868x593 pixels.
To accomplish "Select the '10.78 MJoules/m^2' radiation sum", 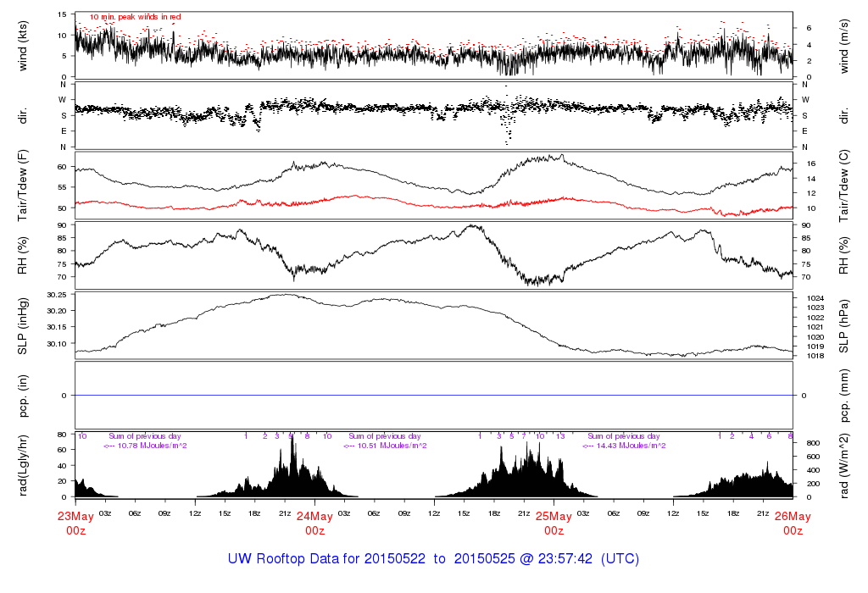I will click(153, 446).
